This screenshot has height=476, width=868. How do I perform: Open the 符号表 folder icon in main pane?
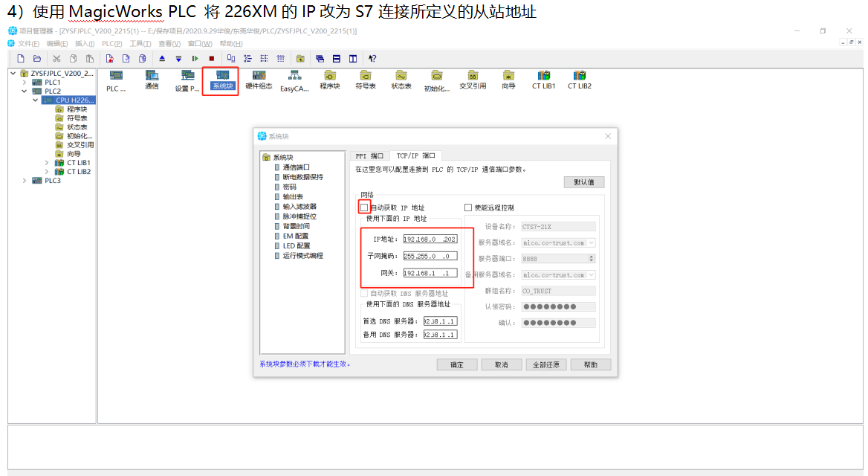click(366, 80)
